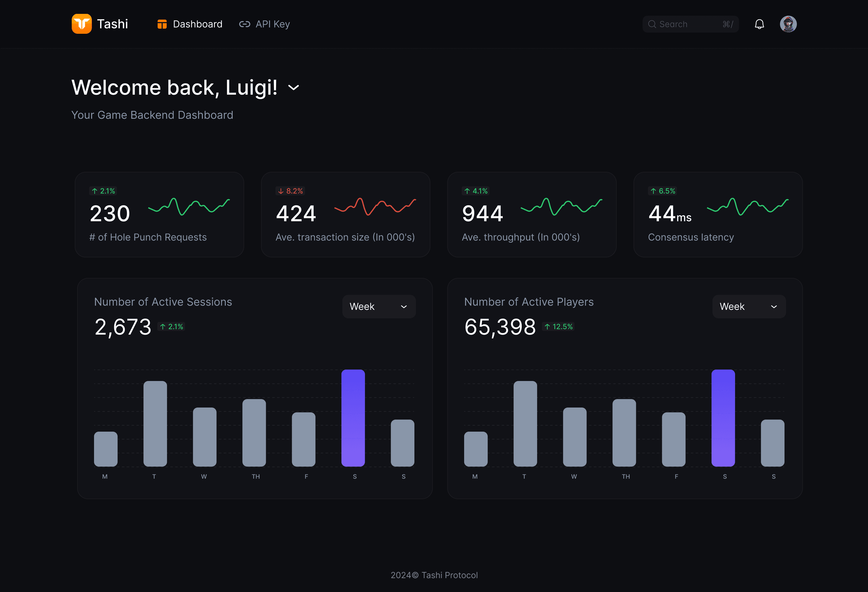The width and height of the screenshot is (868, 592).
Task: Click 'Your Game Backend Dashboard' subtitle
Action: (152, 115)
